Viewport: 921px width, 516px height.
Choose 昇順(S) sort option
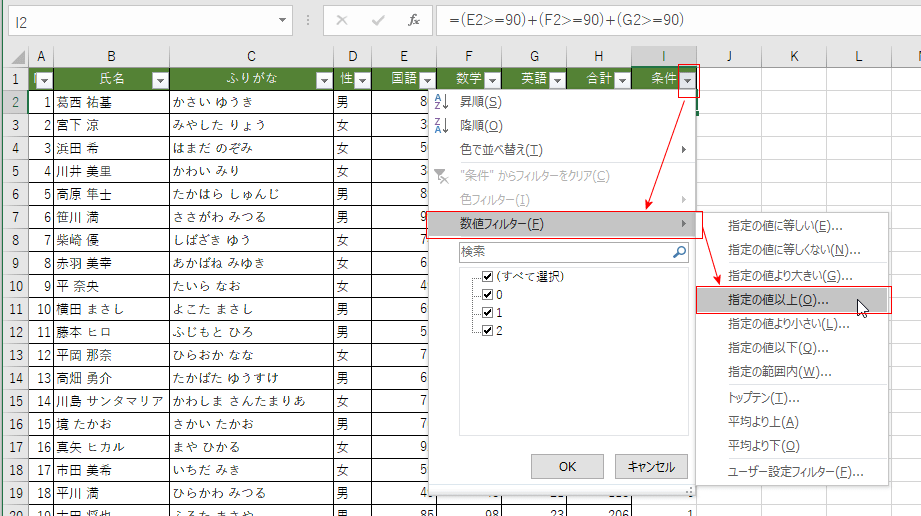(x=562, y=102)
